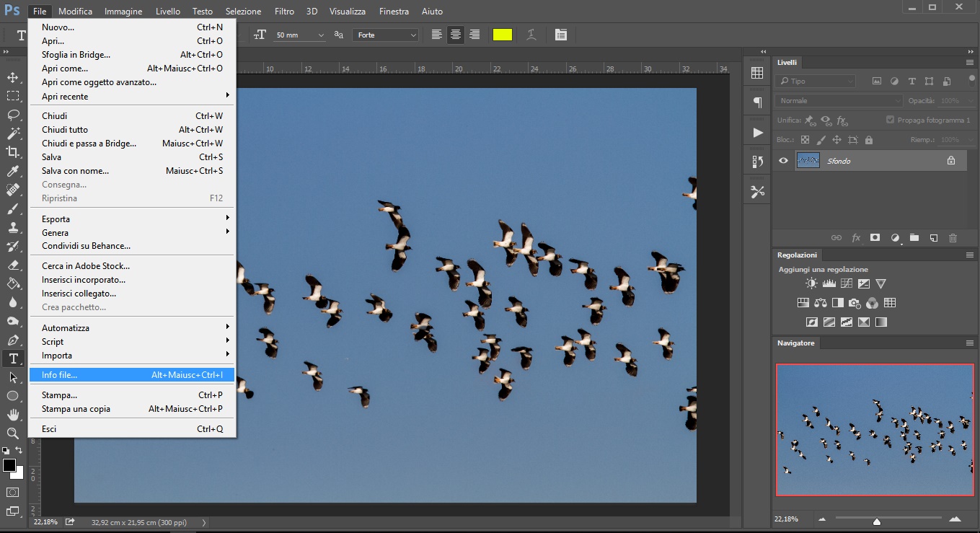
Task: Add a Color Balance scales adjustment
Action: [821, 303]
